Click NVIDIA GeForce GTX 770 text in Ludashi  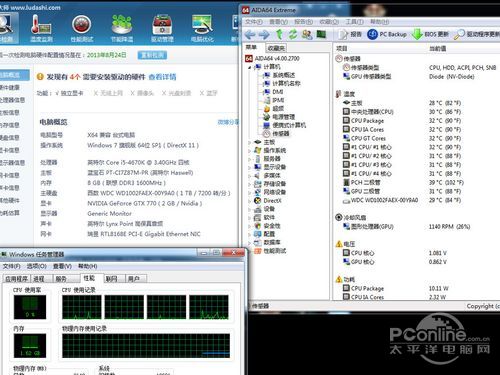[145, 203]
